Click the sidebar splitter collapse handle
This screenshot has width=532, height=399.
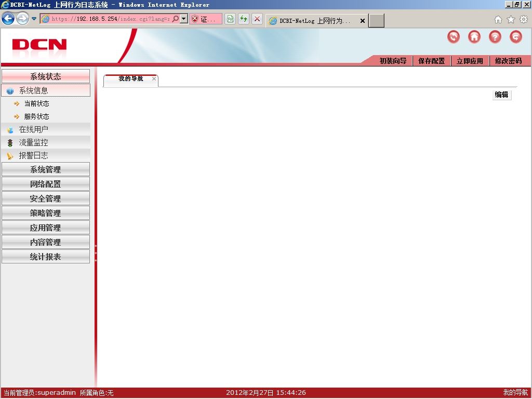[96, 253]
